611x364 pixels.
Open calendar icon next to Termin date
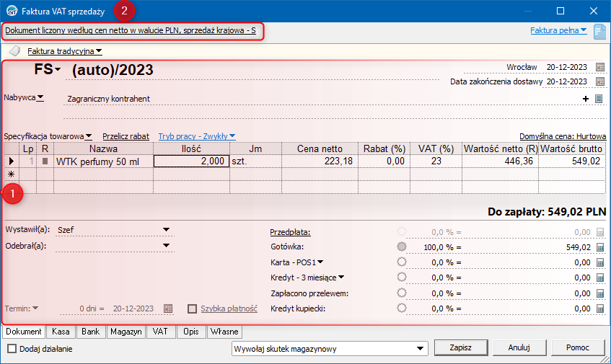(168, 308)
